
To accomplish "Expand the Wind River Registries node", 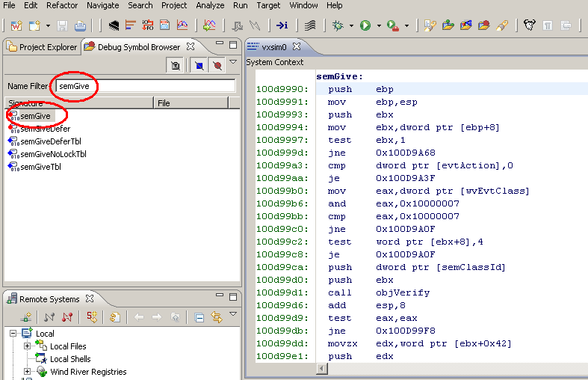I will point(27,372).
